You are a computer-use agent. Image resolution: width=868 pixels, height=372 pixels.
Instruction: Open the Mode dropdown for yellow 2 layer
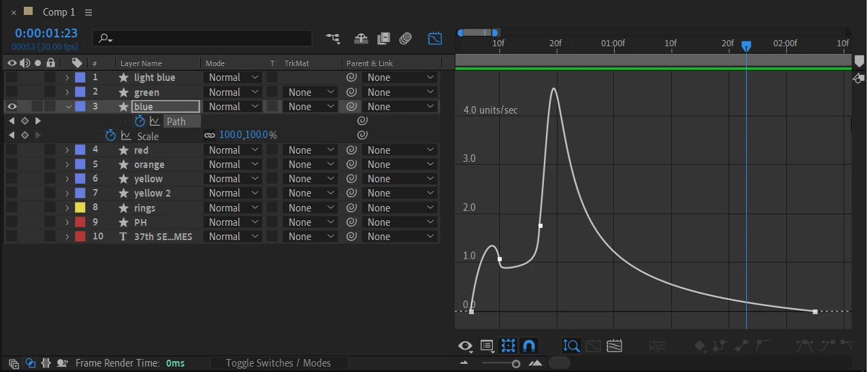[234, 193]
